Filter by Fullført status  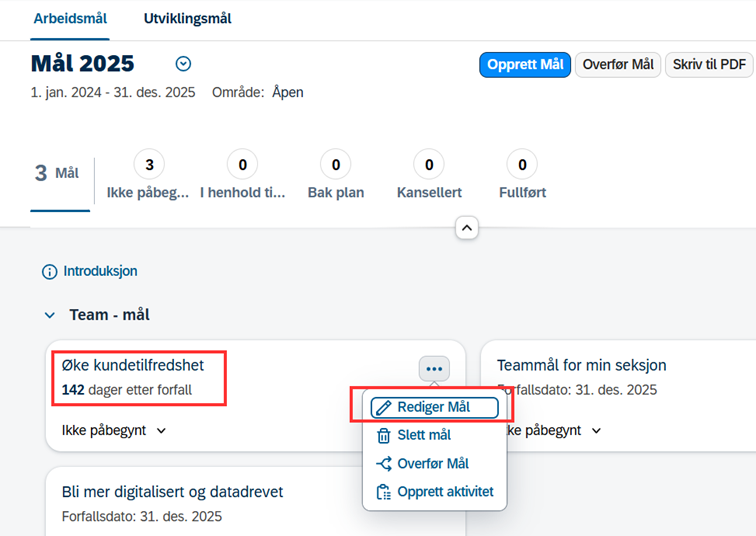pyautogui.click(x=522, y=175)
